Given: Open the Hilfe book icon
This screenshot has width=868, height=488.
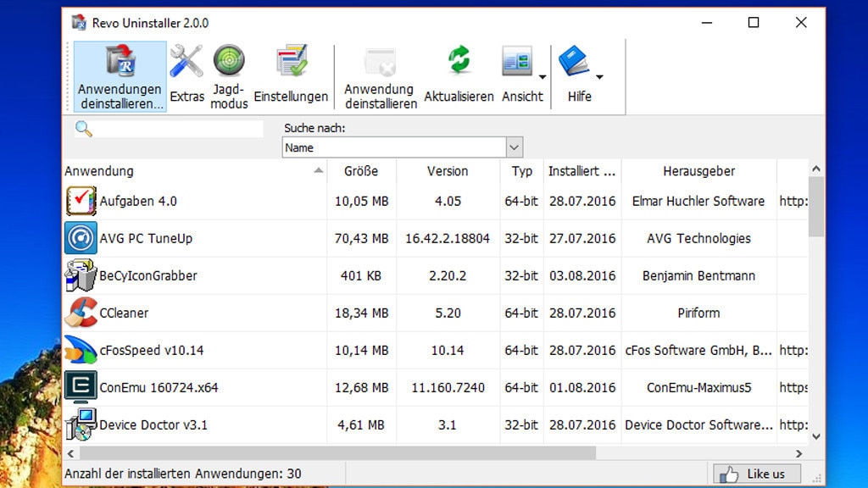Looking at the screenshot, I should click(574, 61).
